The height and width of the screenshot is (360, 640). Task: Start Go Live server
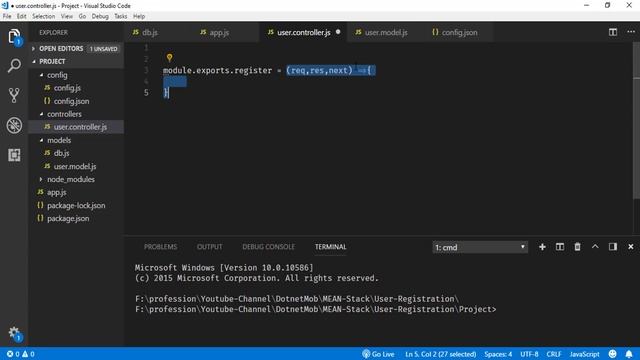point(378,354)
